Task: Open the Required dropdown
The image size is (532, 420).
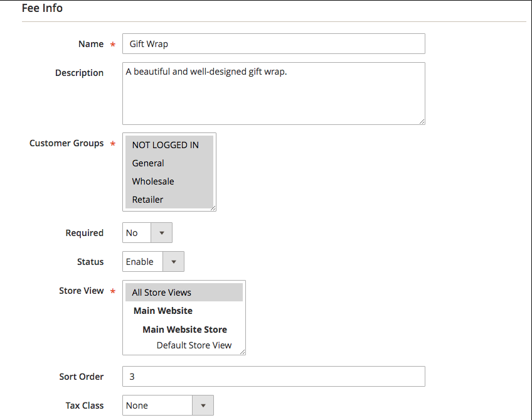Action: (x=147, y=233)
